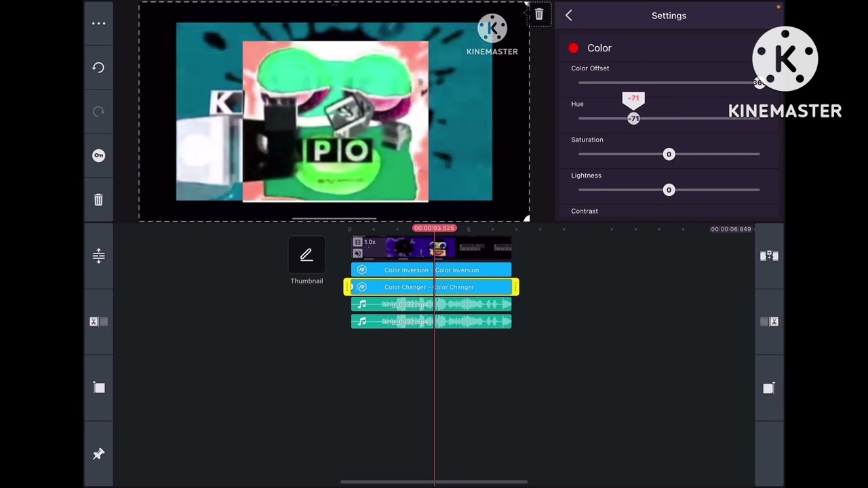Go back from the Settings panel
868x488 pixels.
pyautogui.click(x=569, y=16)
